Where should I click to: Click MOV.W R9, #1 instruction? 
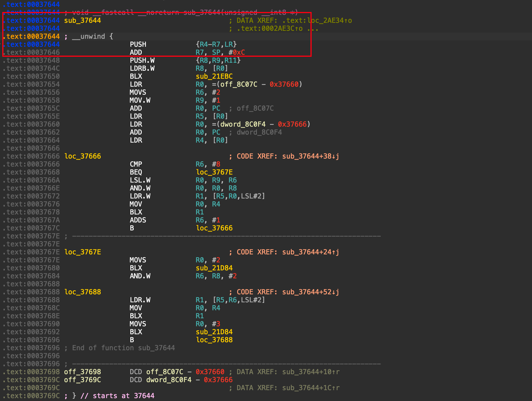tap(175, 100)
